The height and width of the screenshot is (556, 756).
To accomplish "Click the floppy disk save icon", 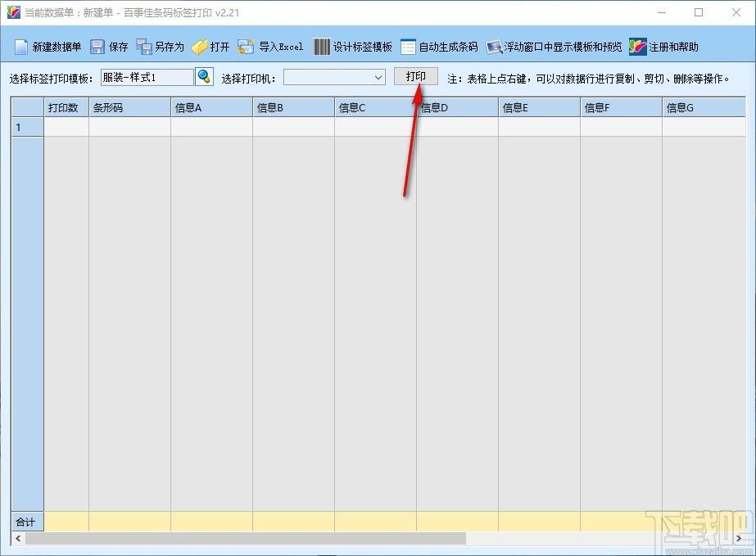I will click(x=97, y=47).
